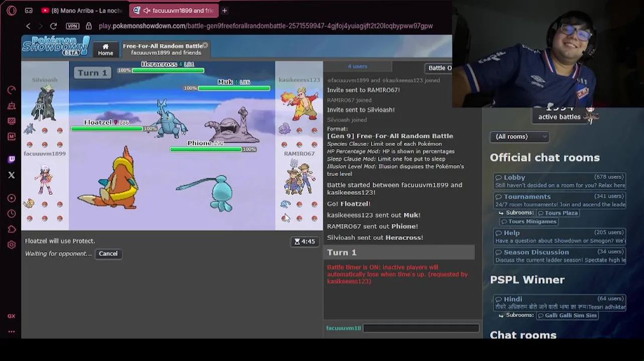Click the Pokémon Showdown BETA logo
This screenshot has width=644, height=361.
56,46
